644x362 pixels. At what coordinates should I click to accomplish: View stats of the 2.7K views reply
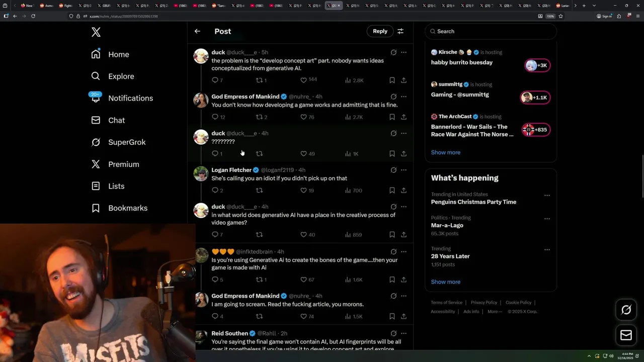(354, 117)
